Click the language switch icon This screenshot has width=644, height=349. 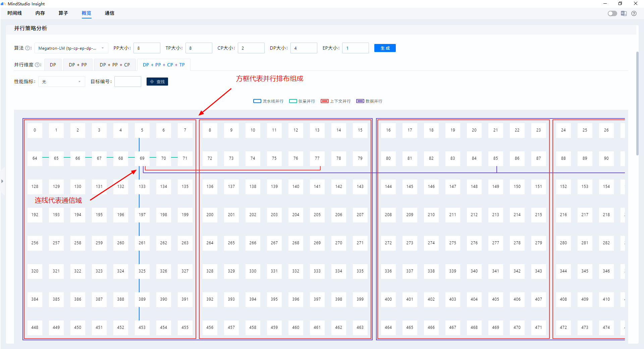point(624,13)
